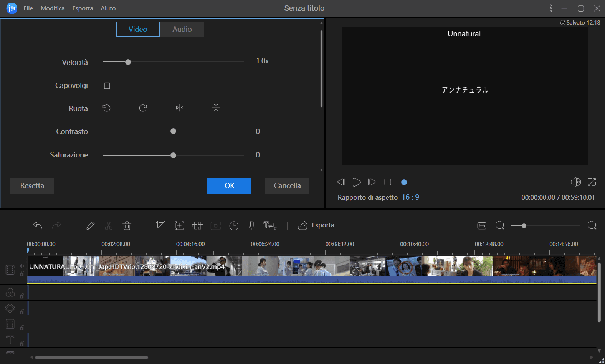
Task: Click the timeline ruler at 00:06:24.00
Action: click(x=265, y=244)
